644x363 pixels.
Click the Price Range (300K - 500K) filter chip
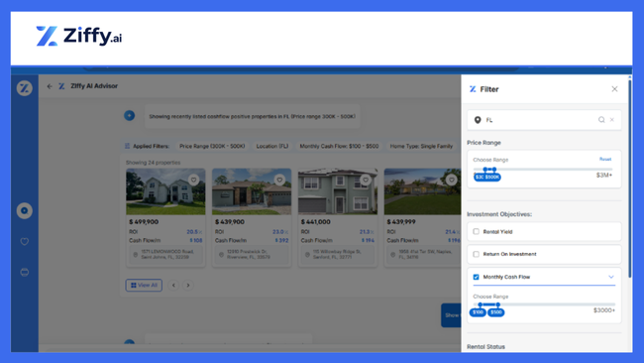(x=212, y=146)
